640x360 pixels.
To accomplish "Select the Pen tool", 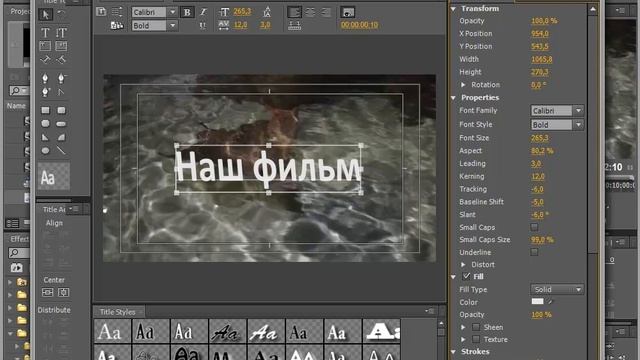I will (x=45, y=78).
